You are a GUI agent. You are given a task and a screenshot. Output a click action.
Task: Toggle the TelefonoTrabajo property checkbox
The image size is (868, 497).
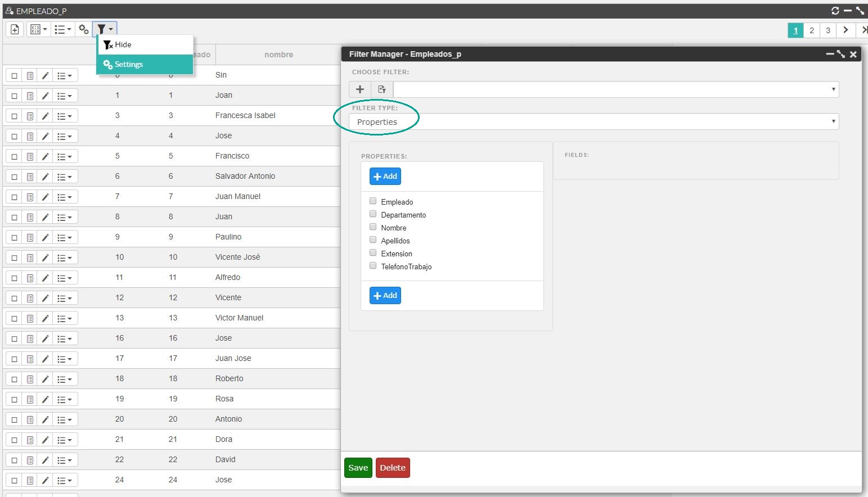[373, 265]
